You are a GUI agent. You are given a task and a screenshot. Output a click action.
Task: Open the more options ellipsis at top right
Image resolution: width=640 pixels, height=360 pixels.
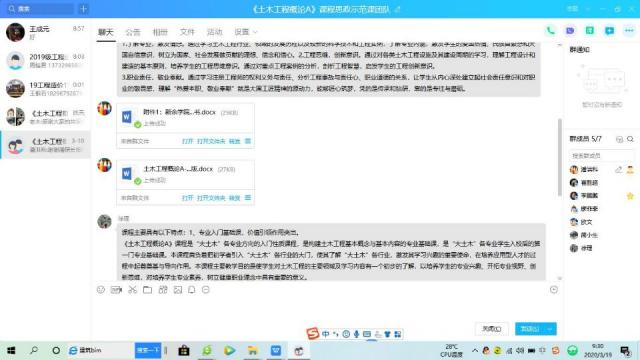pyautogui.click(x=629, y=31)
